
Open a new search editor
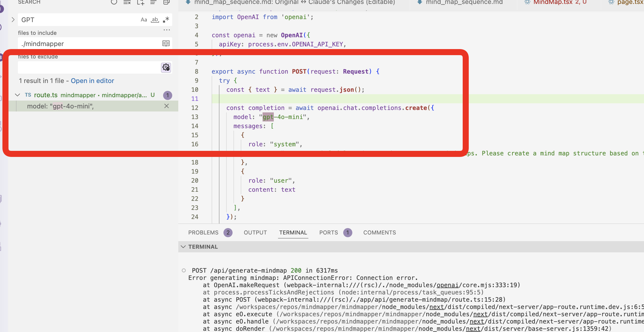click(x=140, y=2)
